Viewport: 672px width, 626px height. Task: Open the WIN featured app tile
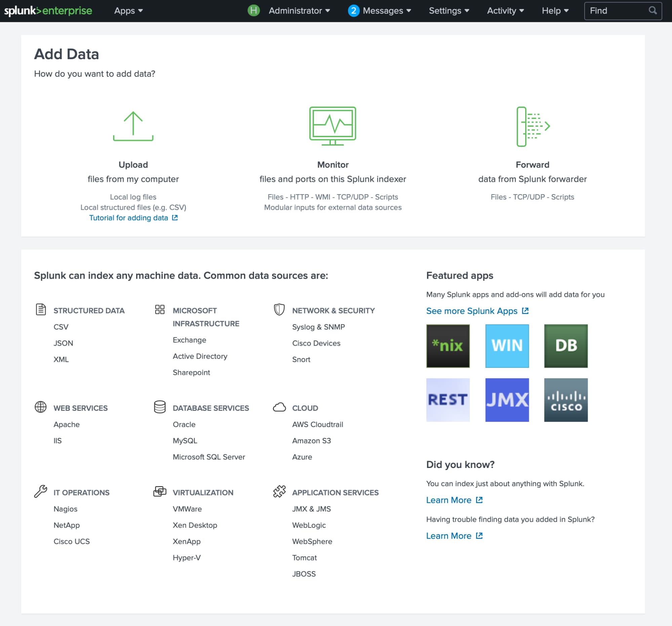[x=506, y=346]
